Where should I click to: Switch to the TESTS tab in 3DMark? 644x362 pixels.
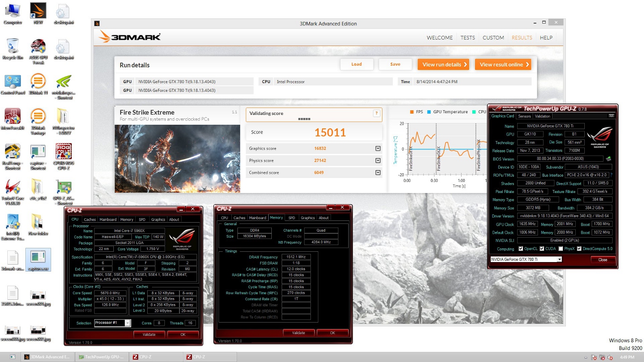pyautogui.click(x=468, y=38)
